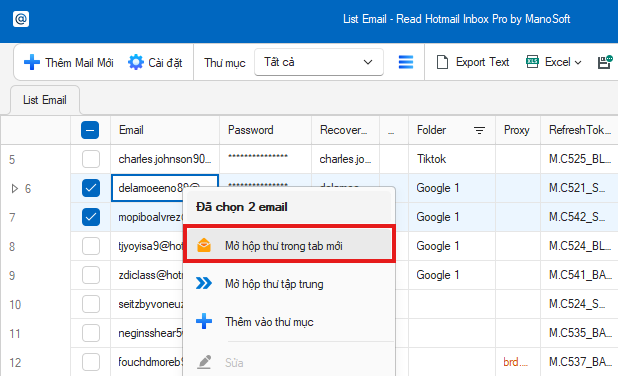Click the plus icon for Thêm vào thư mục

[204, 321]
